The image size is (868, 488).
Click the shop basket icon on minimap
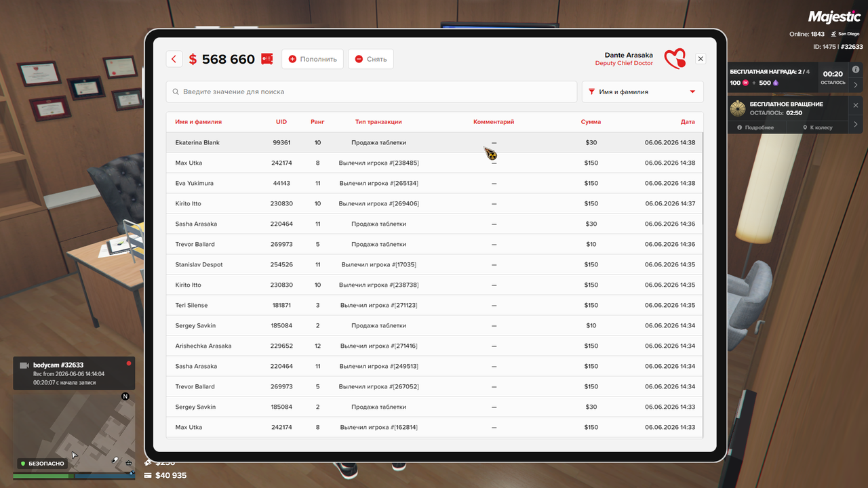[x=128, y=463]
